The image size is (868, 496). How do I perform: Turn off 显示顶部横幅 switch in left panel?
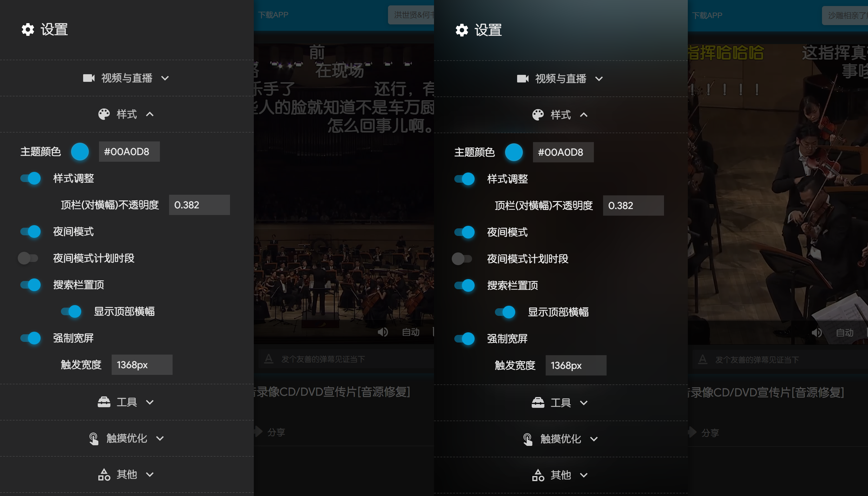pos(71,311)
